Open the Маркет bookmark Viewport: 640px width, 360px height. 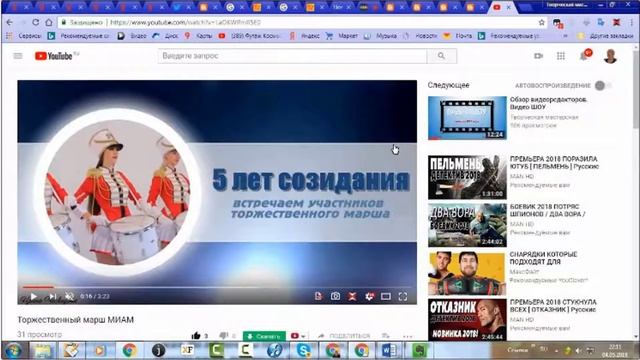(x=342, y=36)
